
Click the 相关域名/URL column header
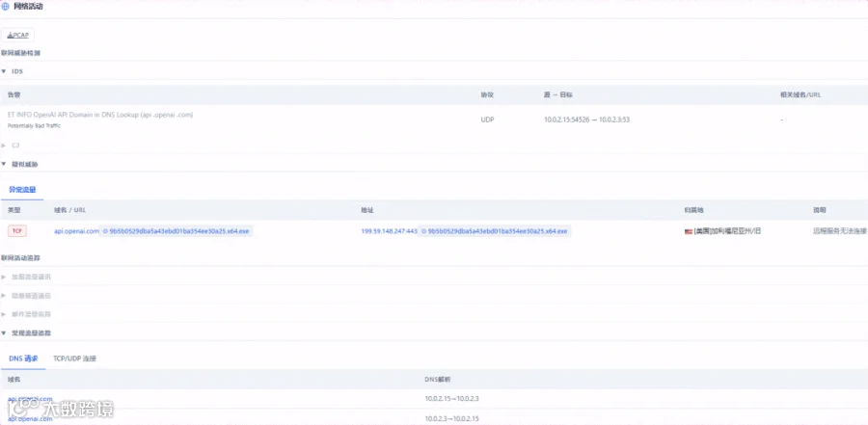(800, 94)
